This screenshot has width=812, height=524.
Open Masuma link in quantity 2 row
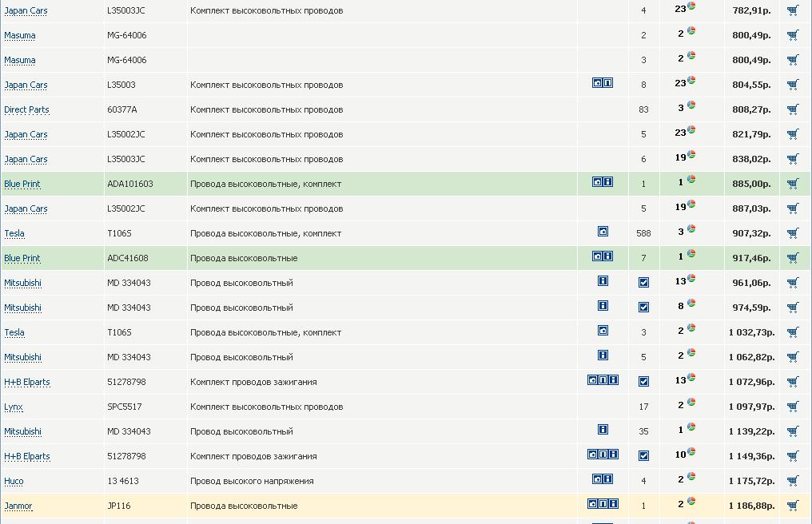[x=20, y=35]
